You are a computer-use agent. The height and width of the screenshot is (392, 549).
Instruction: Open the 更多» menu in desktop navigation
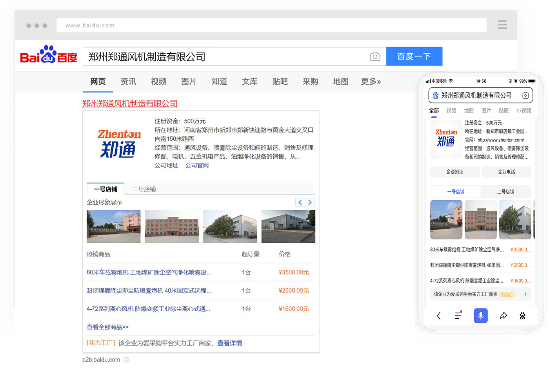[371, 81]
